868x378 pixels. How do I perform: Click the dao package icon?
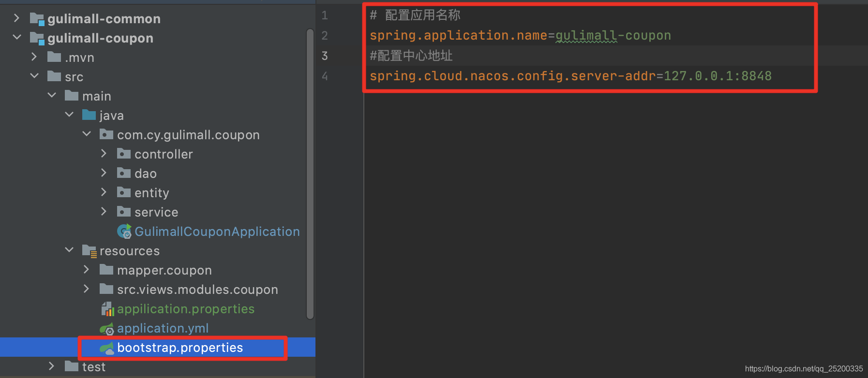click(124, 173)
